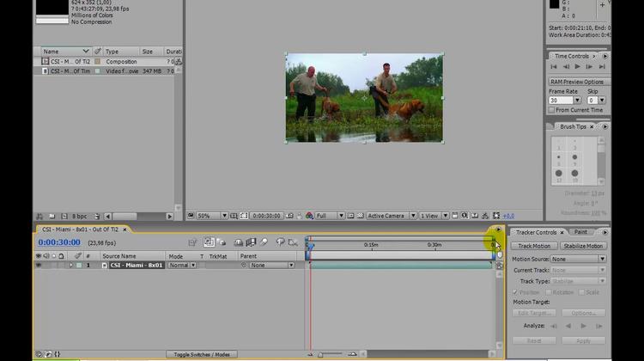Viewport: 644px width, 361px height.
Task: Check the From Current Time checkbox
Action: click(551, 110)
